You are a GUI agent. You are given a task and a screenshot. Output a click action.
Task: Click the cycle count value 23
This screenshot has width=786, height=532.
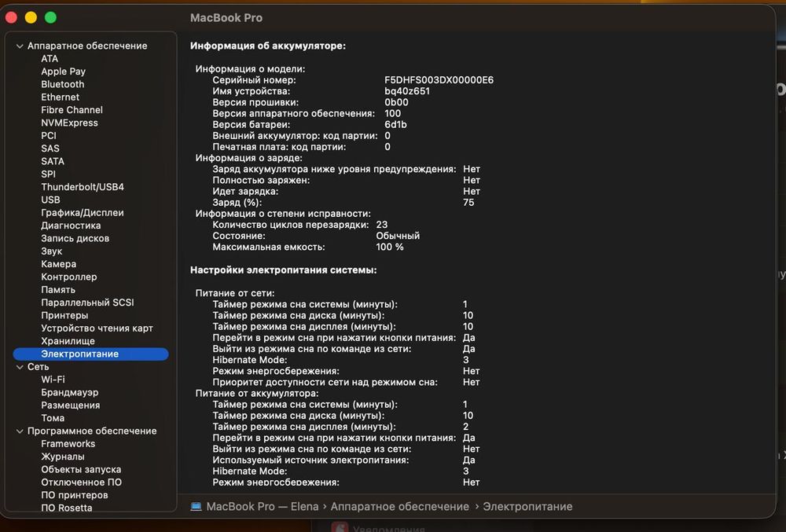pos(381,225)
